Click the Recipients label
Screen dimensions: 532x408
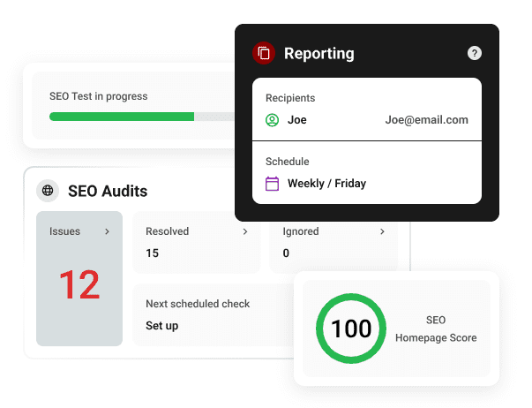pos(290,98)
